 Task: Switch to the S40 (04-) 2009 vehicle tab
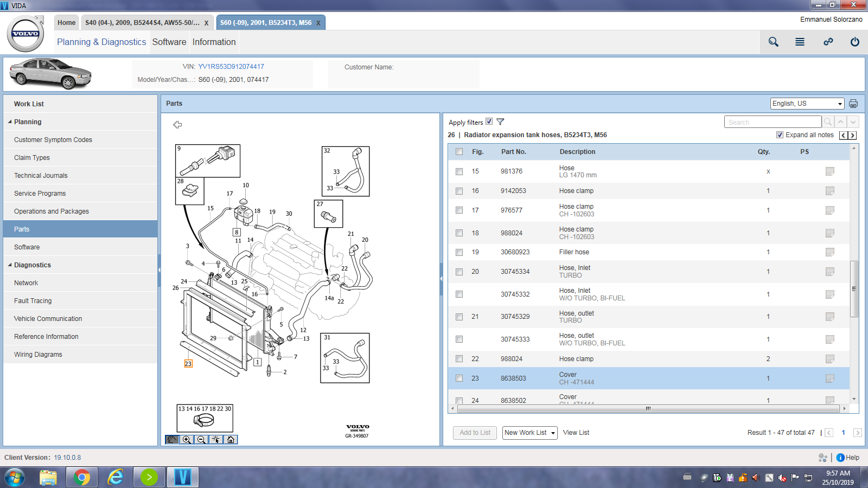click(142, 23)
